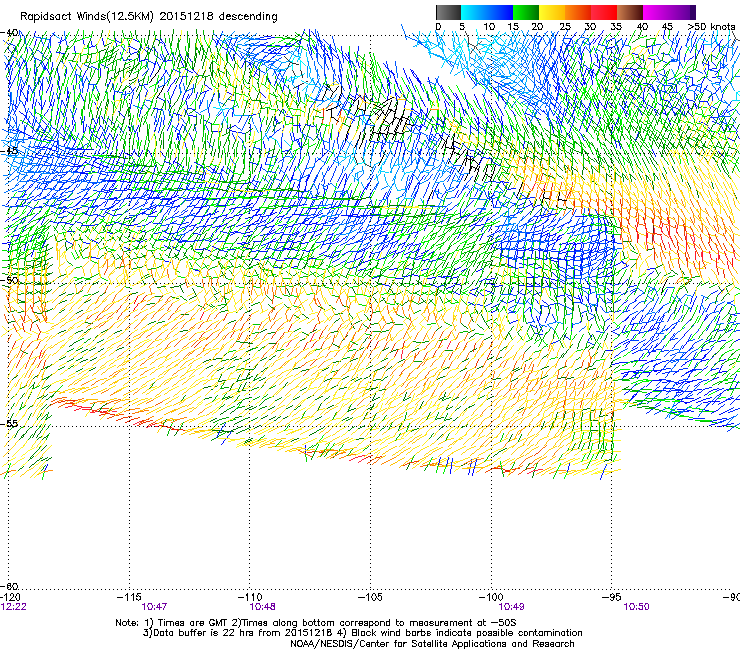Select the '-115' longitude axis label

pyautogui.click(x=129, y=597)
